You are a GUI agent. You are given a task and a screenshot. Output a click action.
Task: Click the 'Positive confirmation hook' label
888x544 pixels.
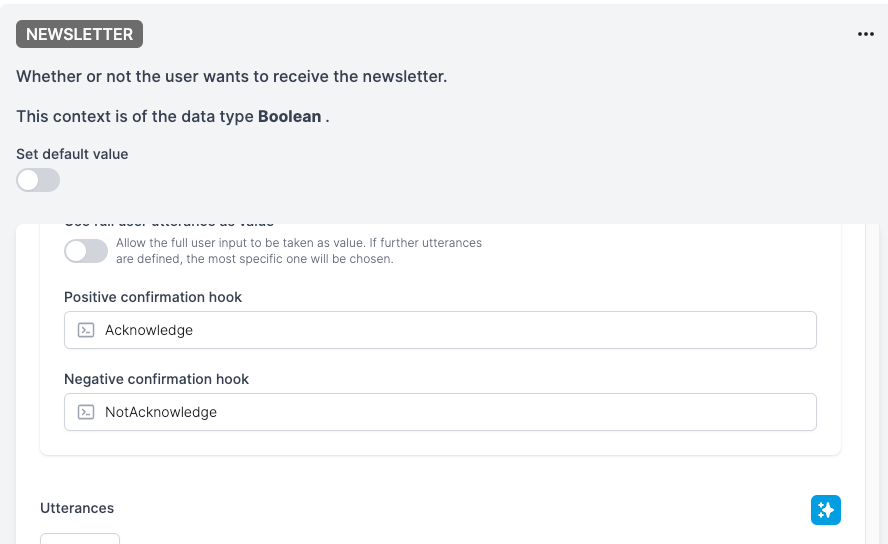pos(153,297)
